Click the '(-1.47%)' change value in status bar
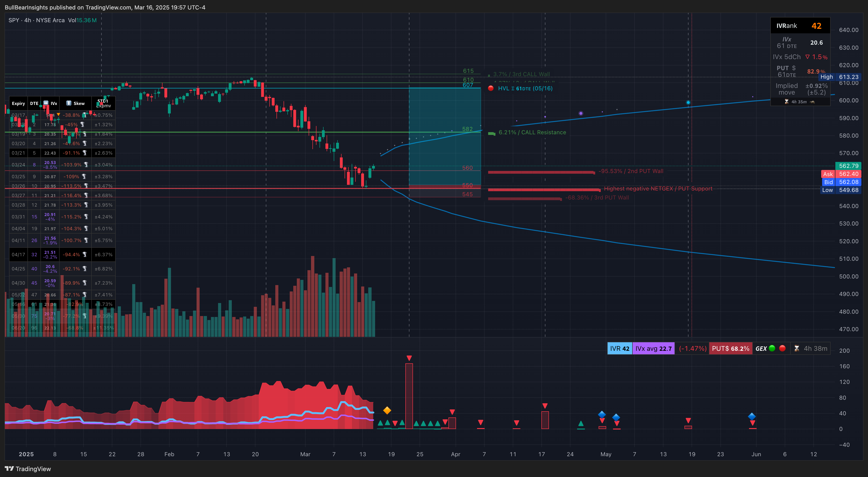 pos(693,348)
